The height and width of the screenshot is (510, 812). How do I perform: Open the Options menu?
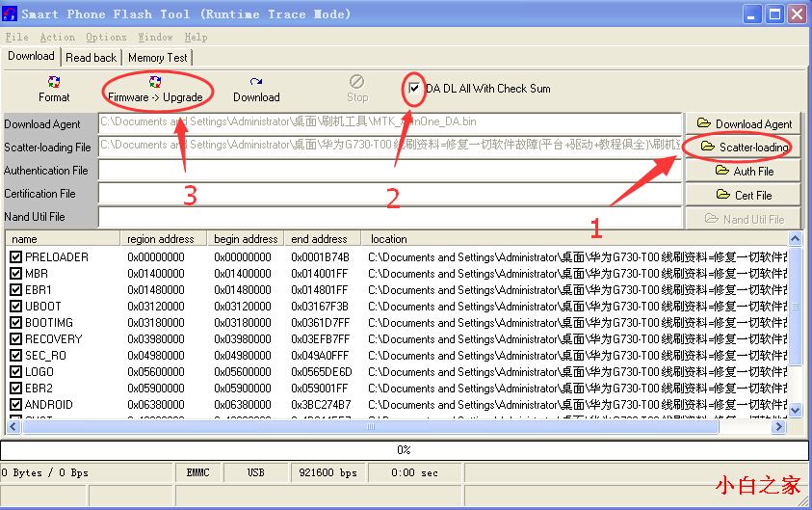[106, 37]
